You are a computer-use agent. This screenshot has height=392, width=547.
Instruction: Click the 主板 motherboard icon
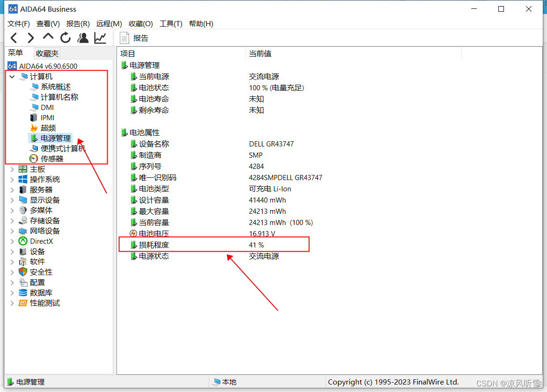pos(22,169)
